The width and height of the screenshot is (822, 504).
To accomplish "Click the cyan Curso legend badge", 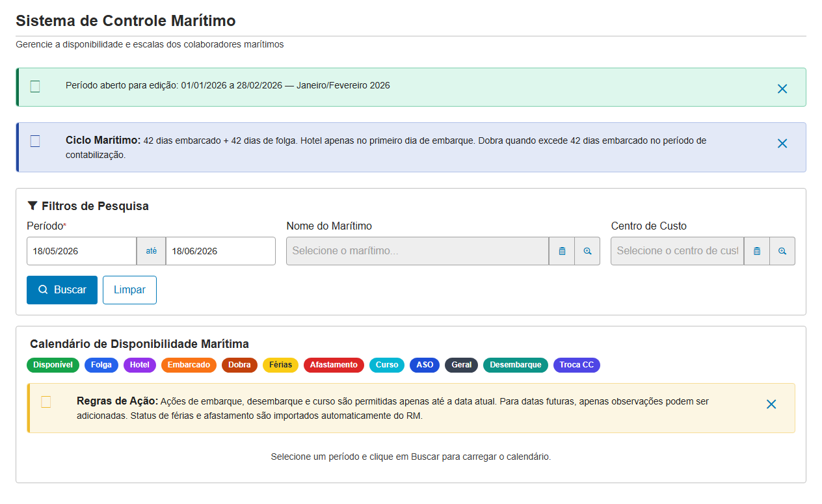I will tap(387, 365).
